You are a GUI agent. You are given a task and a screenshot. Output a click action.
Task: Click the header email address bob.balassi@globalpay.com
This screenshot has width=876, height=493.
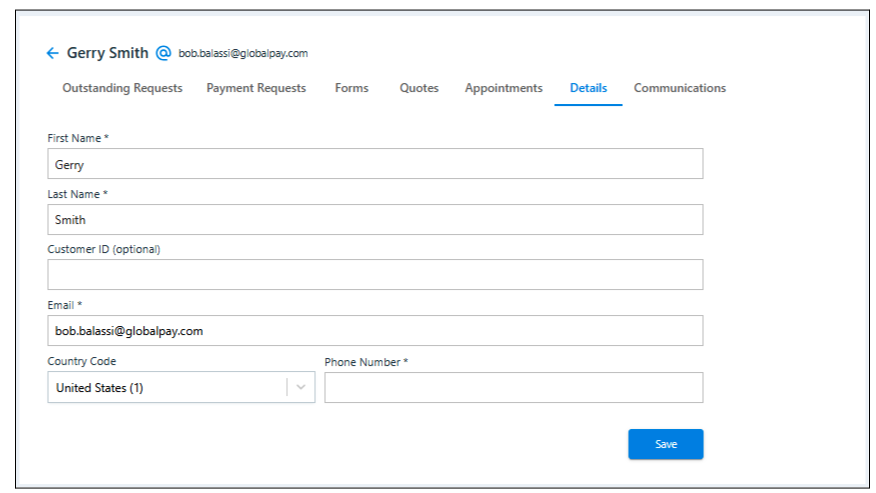[243, 54]
